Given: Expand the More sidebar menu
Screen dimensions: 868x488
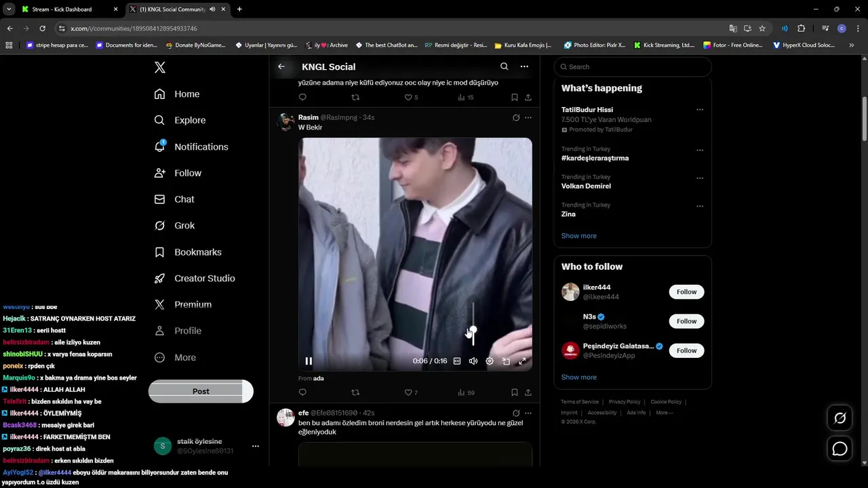Looking at the screenshot, I should [x=175, y=357].
